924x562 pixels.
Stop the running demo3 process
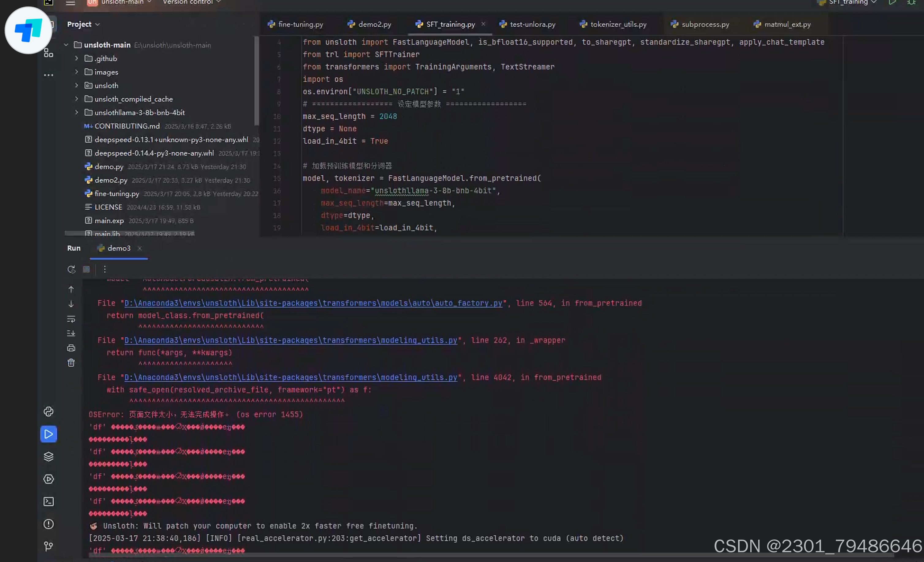pos(86,269)
